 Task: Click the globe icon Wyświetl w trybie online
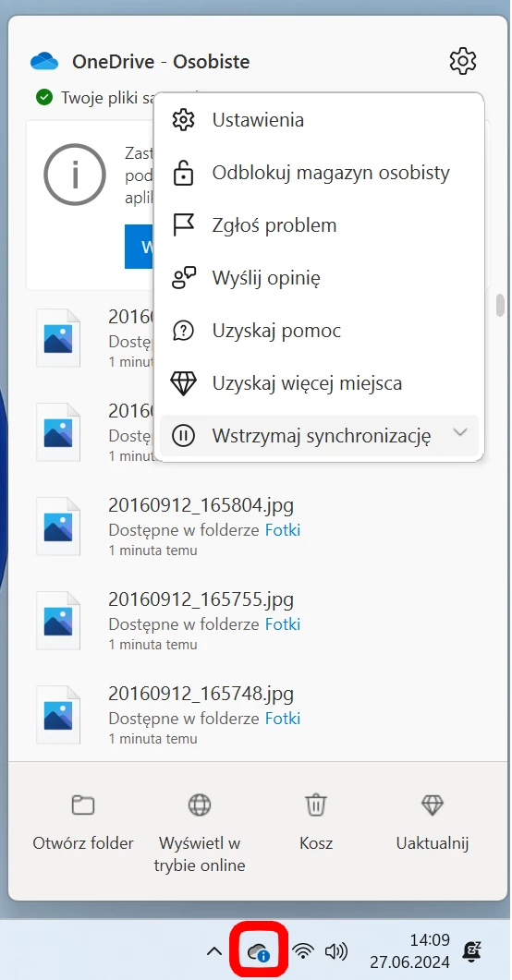(x=200, y=805)
